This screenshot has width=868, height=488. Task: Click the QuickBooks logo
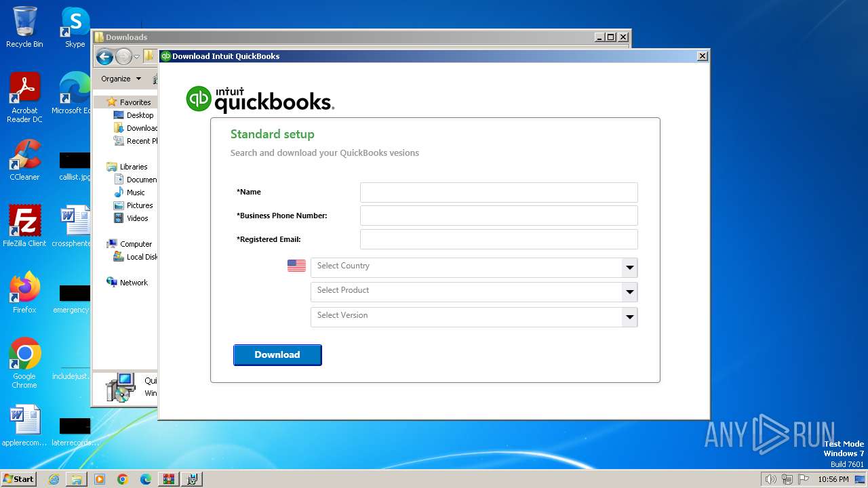pos(260,99)
